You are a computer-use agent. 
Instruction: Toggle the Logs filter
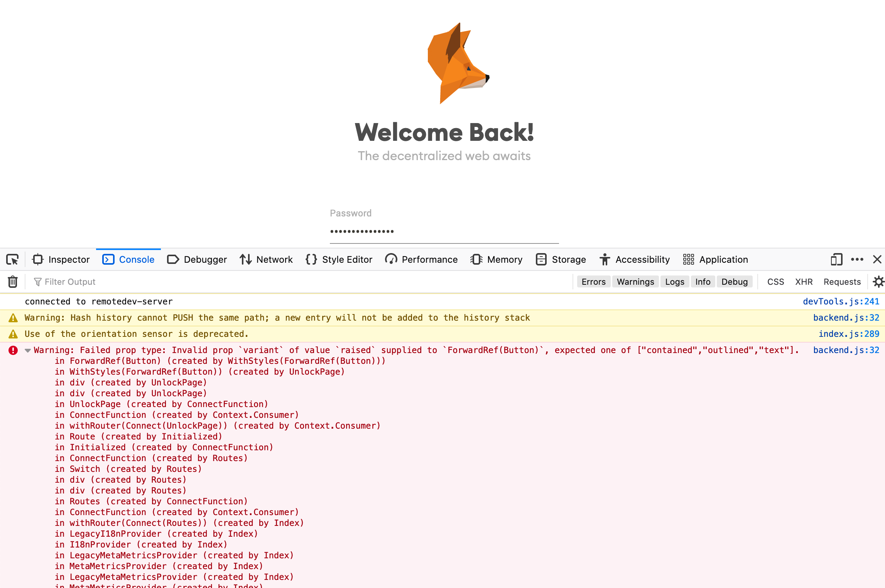pos(675,282)
